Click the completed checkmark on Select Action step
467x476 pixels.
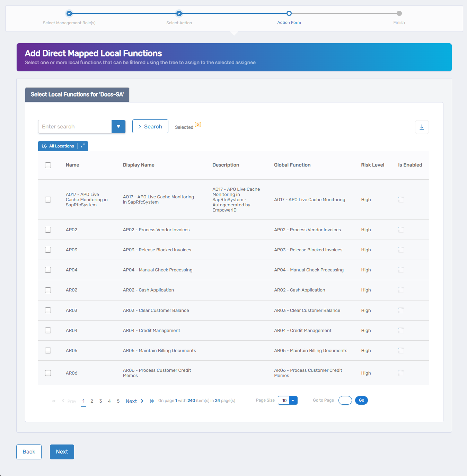[x=179, y=14]
